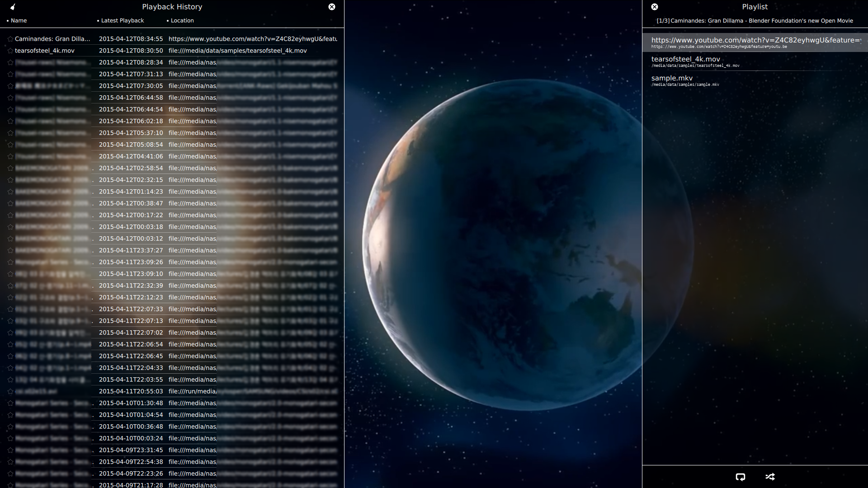Star the tearsofsteel_4k.mov history entry
The width and height of the screenshot is (868, 488).
10,51
